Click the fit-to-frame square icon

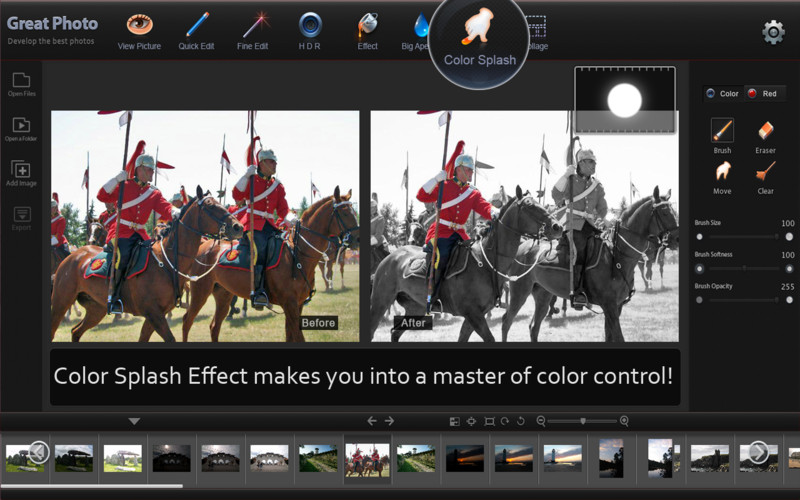tap(489, 421)
